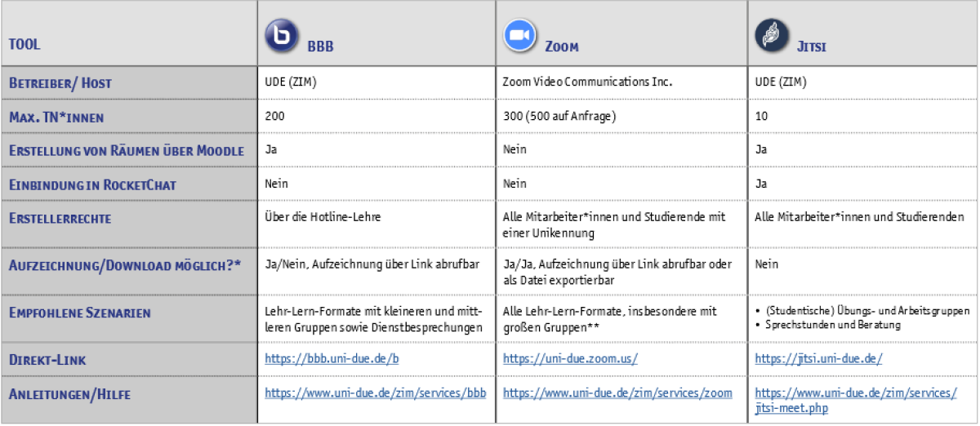
Task: Click the Zoom video camera icon
Action: pyautogui.click(x=518, y=36)
